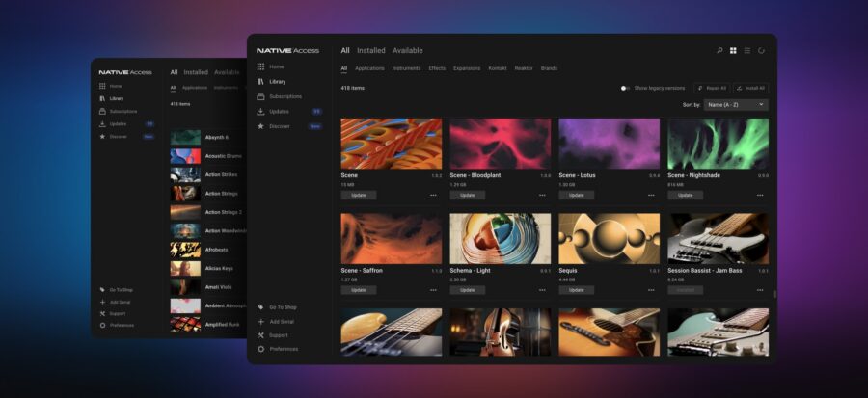Open Sequis spheres artwork thumbnail
The width and height of the screenshot is (868, 398).
click(609, 239)
